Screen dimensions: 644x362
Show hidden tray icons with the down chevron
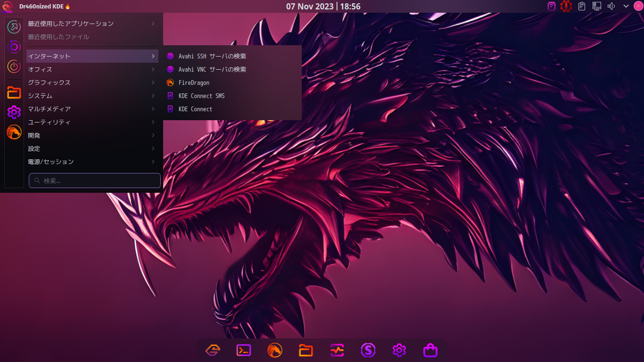pos(626,6)
